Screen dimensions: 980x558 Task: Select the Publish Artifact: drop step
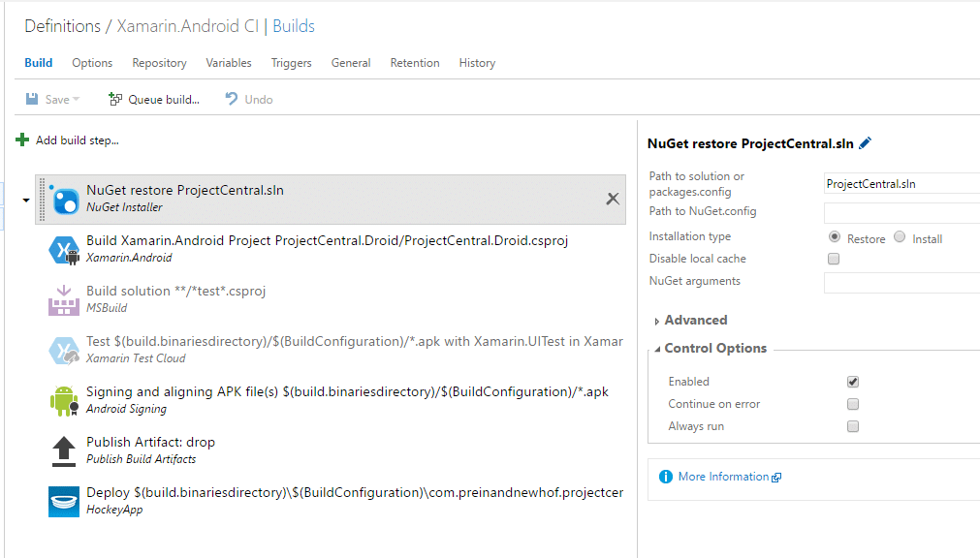[x=332, y=451]
